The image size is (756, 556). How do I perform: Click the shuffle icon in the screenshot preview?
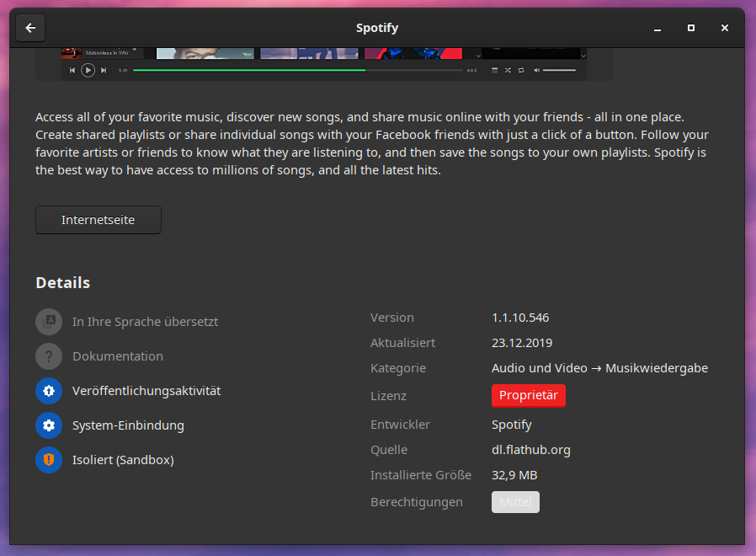click(x=508, y=71)
